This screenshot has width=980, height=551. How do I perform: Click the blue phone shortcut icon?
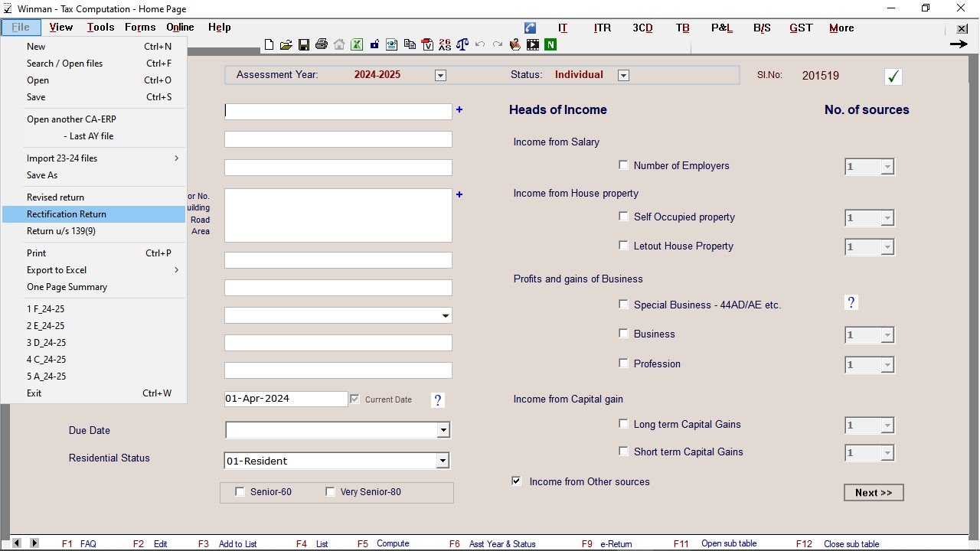click(x=530, y=28)
